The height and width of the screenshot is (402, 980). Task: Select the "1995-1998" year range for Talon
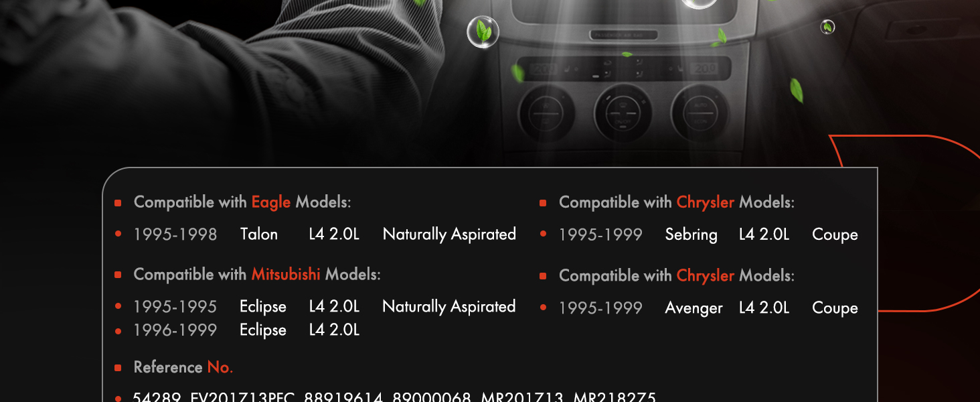click(175, 234)
